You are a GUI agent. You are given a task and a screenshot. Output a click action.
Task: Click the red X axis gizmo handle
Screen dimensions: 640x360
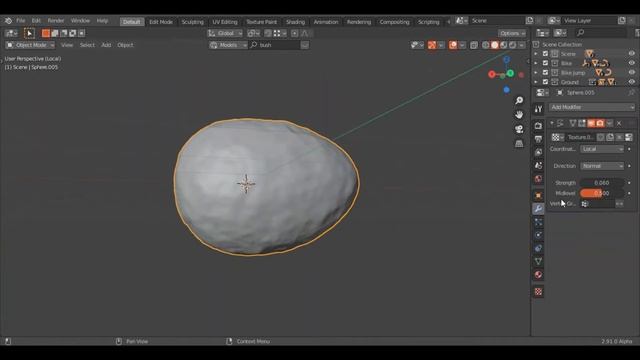[492, 74]
